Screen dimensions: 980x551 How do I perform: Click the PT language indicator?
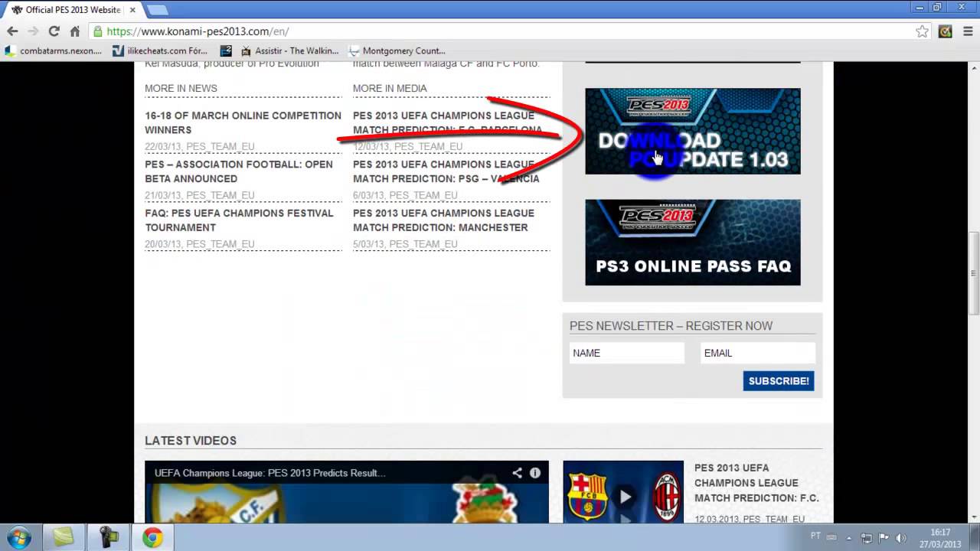(x=815, y=536)
